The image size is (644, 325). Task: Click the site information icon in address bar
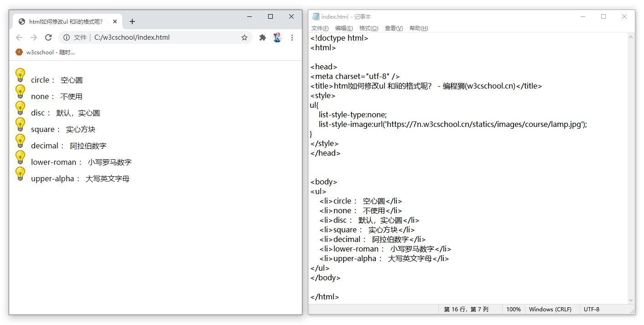click(67, 37)
